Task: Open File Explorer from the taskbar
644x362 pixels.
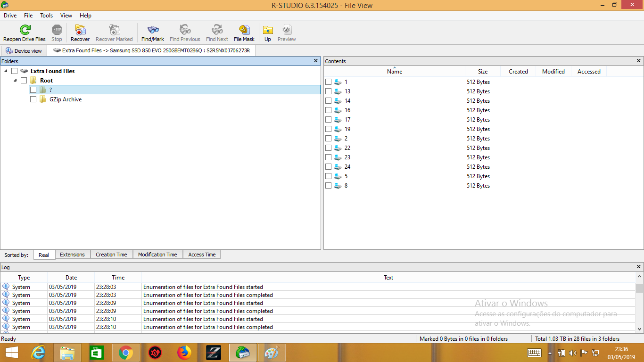Action: click(67, 353)
